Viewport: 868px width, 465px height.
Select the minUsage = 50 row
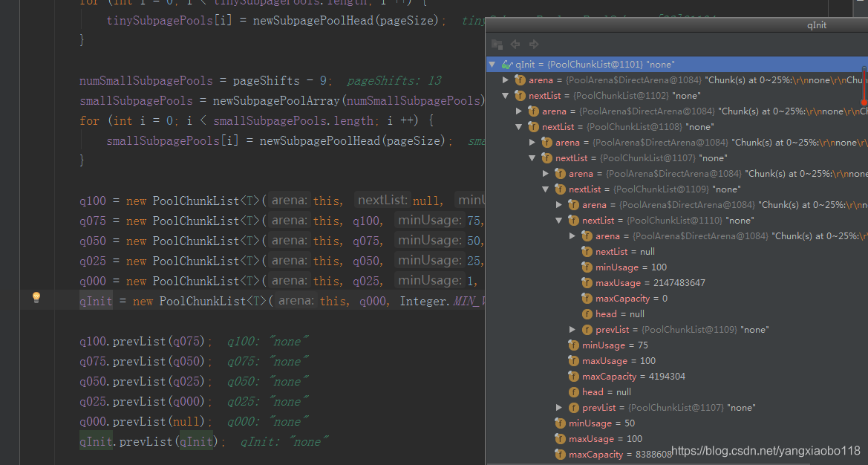[677, 423]
